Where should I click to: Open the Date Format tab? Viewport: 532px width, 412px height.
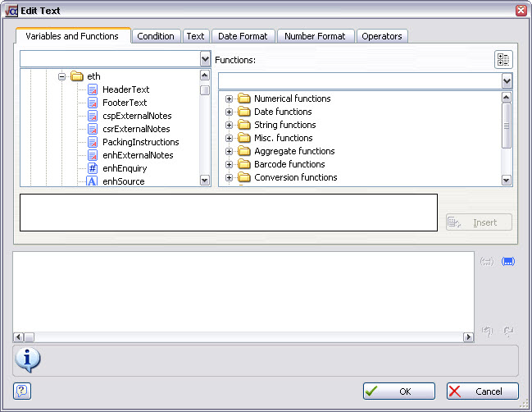pos(243,36)
